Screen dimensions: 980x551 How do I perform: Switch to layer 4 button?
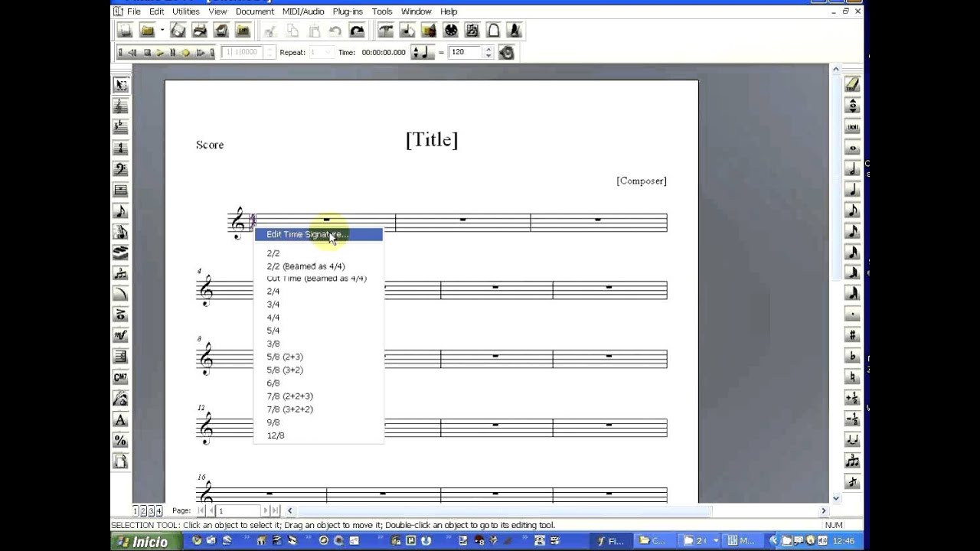point(158,511)
